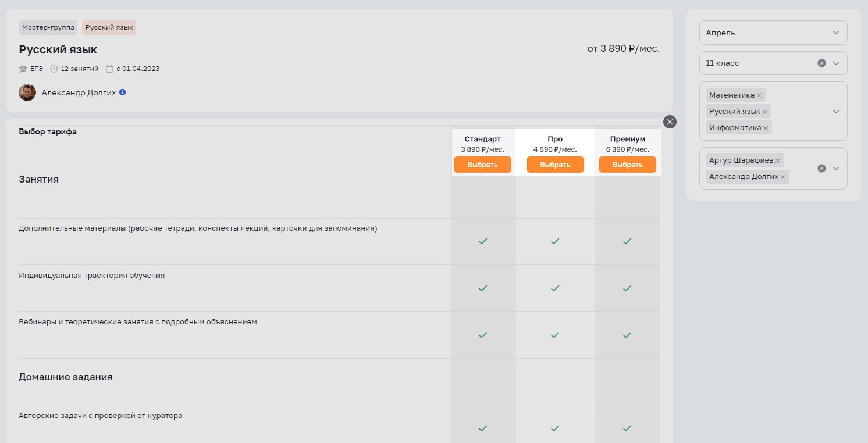Click the Стандарт tariff name
The image size is (868, 443).
[482, 139]
